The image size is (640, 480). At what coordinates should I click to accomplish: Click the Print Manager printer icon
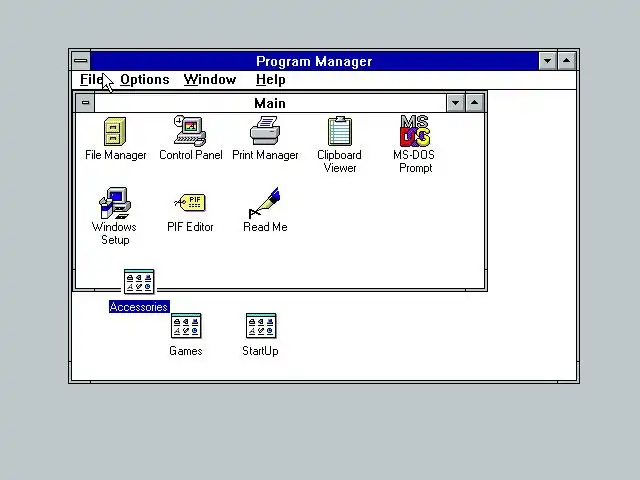(265, 130)
